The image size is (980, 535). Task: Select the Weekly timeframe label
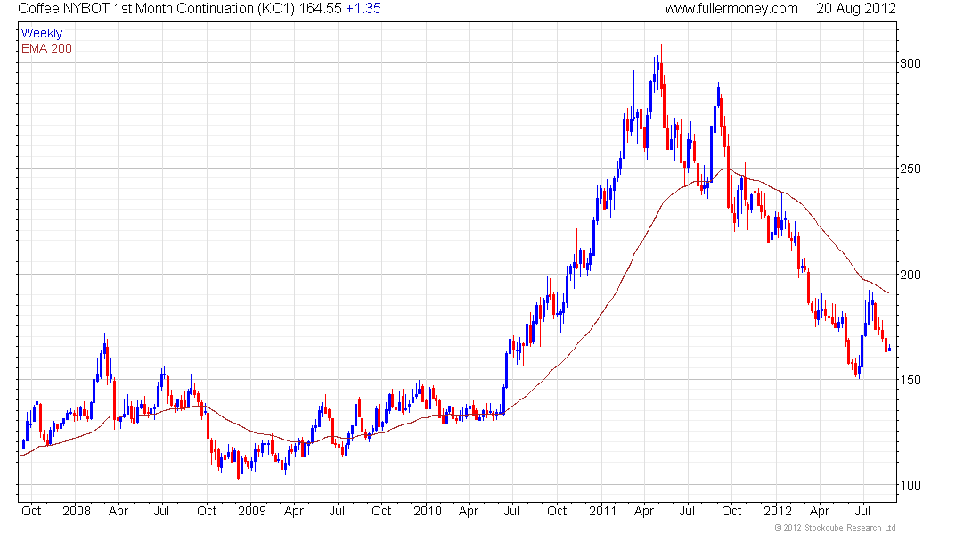42,33
